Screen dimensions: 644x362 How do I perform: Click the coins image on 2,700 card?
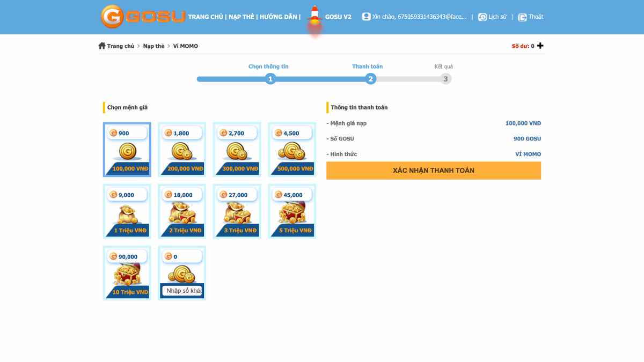pyautogui.click(x=237, y=152)
